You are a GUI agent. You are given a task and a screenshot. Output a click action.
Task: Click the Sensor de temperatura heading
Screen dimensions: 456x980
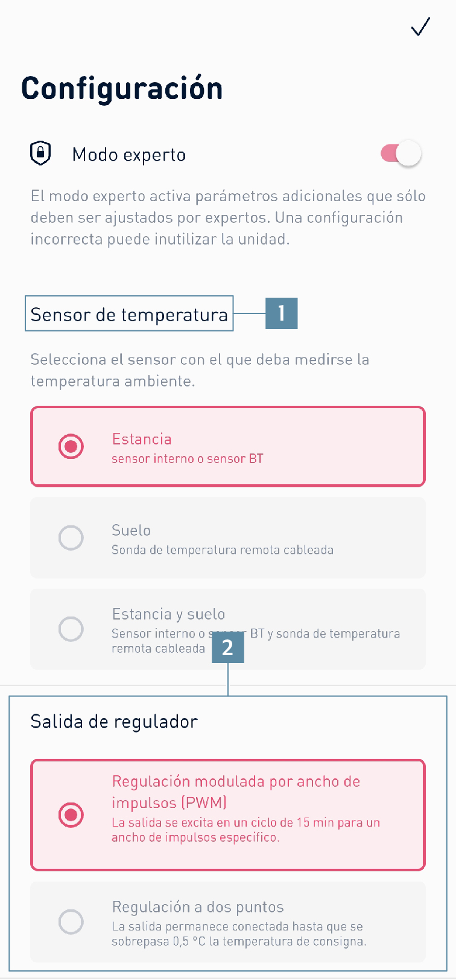coord(129,314)
